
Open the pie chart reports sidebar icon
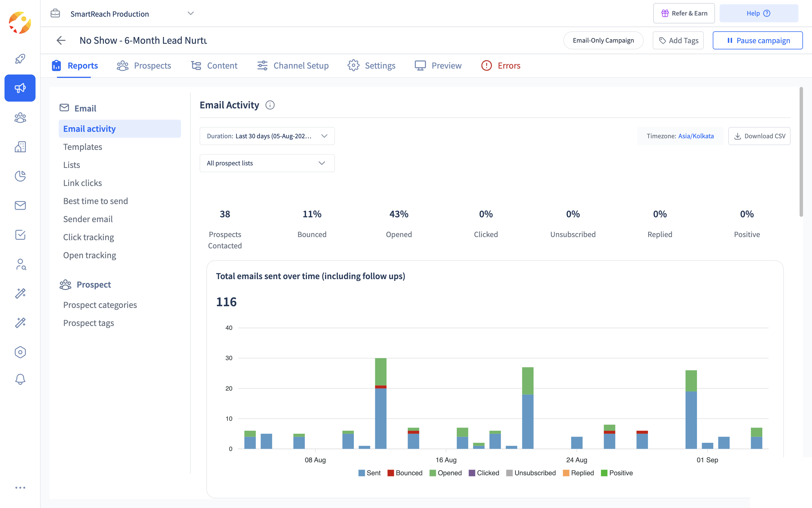coord(20,176)
